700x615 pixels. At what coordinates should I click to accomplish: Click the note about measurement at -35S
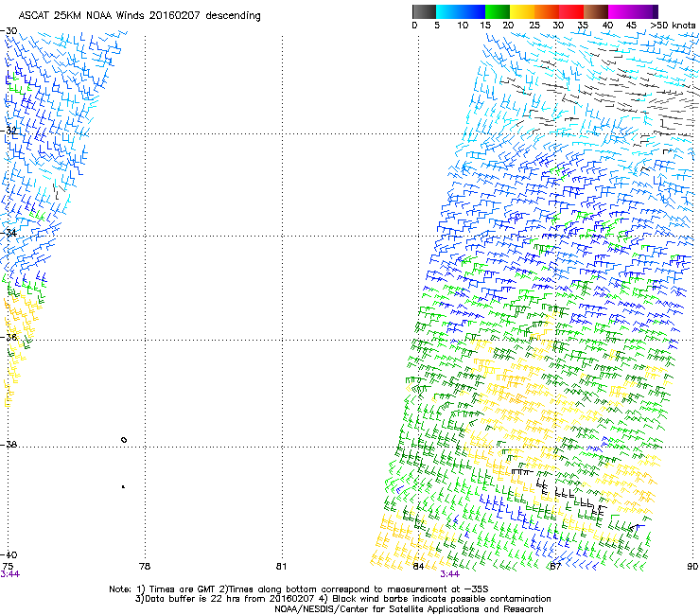coord(354,589)
